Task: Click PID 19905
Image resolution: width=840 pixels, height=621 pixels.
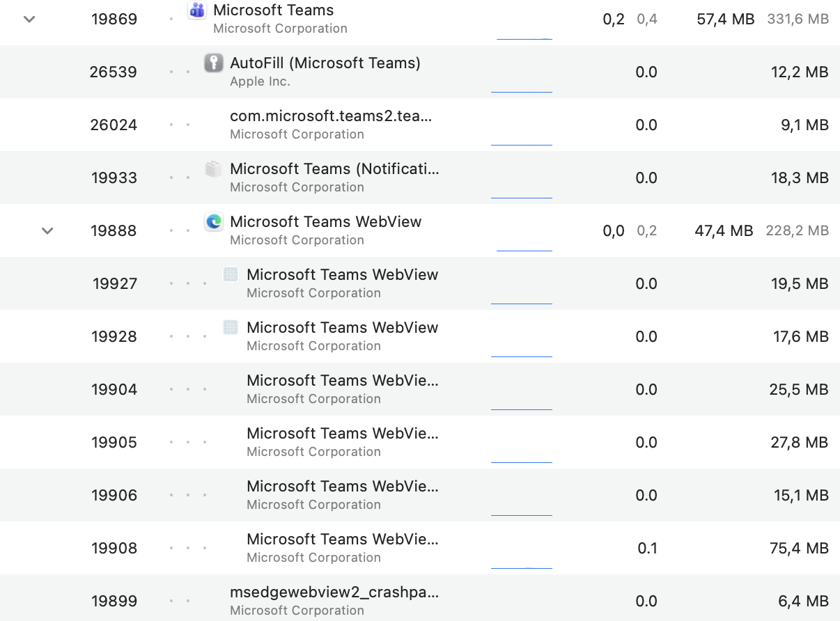Action: (114, 442)
